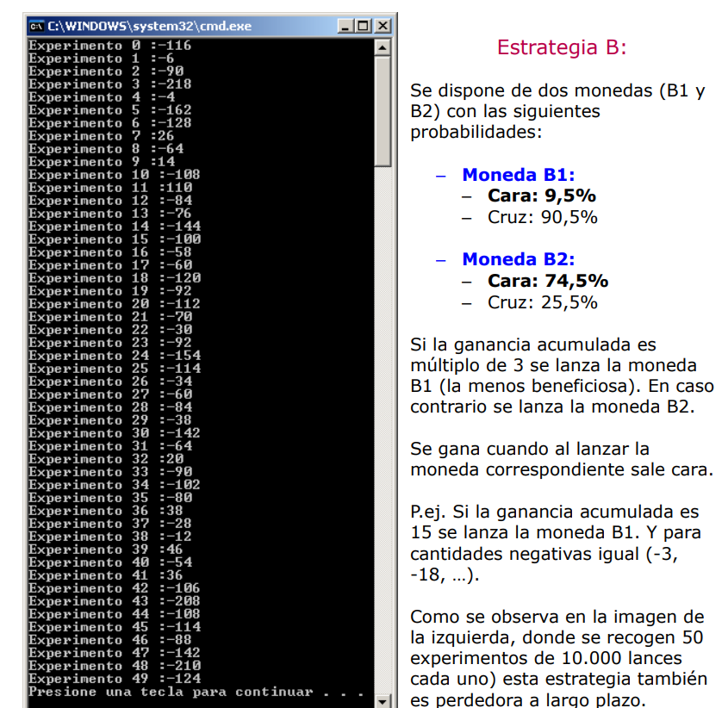
Task: Click the 'Moneda B2:' label
Action: [x=519, y=259]
